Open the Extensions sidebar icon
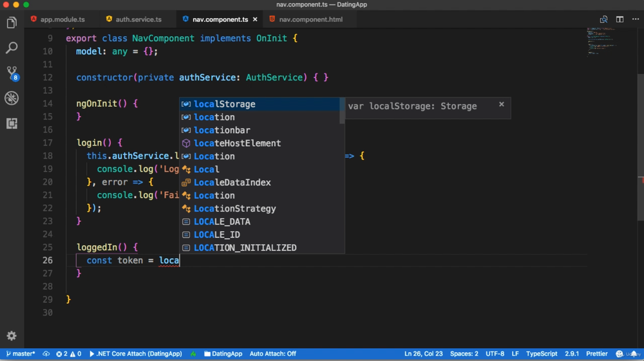The image size is (644, 361). (x=12, y=123)
